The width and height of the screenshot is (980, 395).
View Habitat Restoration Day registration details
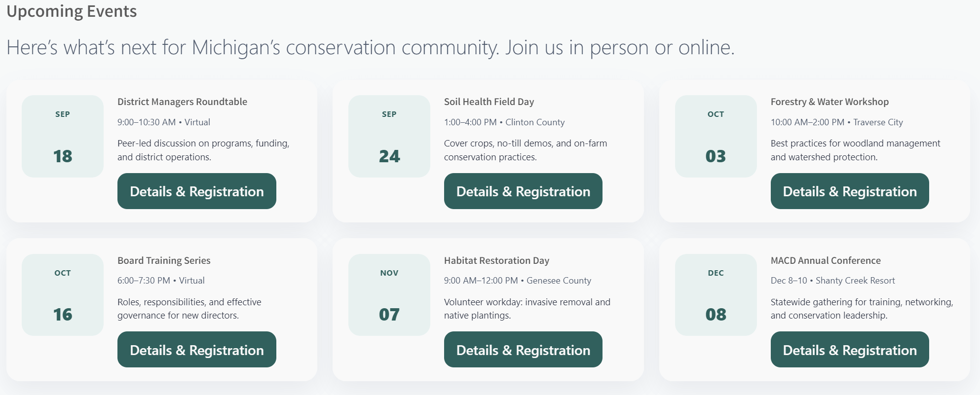(523, 350)
